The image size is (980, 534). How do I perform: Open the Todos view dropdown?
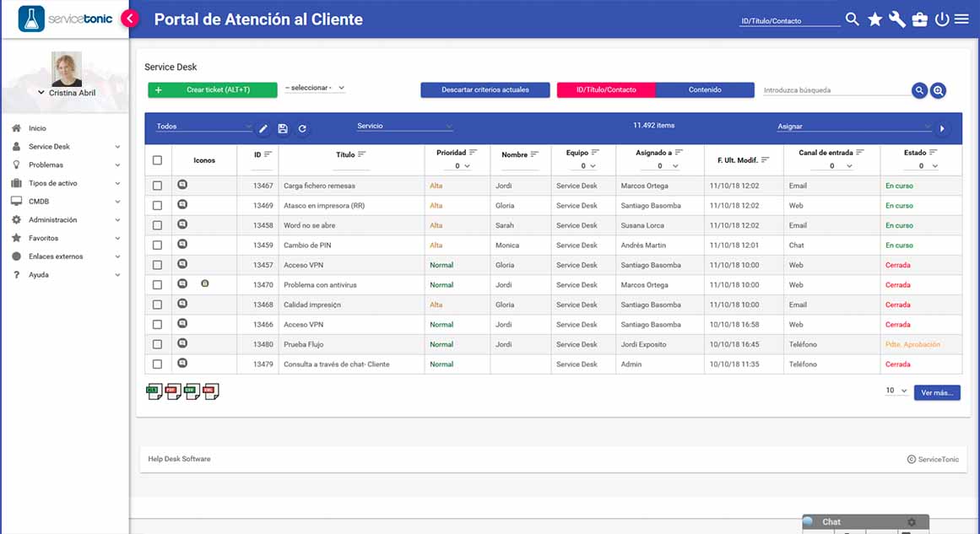(x=203, y=127)
